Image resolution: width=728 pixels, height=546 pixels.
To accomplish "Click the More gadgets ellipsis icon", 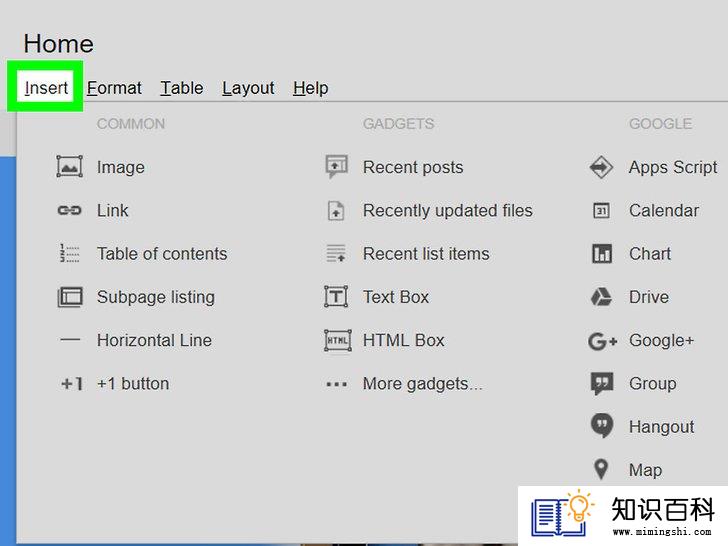I will pos(337,384).
